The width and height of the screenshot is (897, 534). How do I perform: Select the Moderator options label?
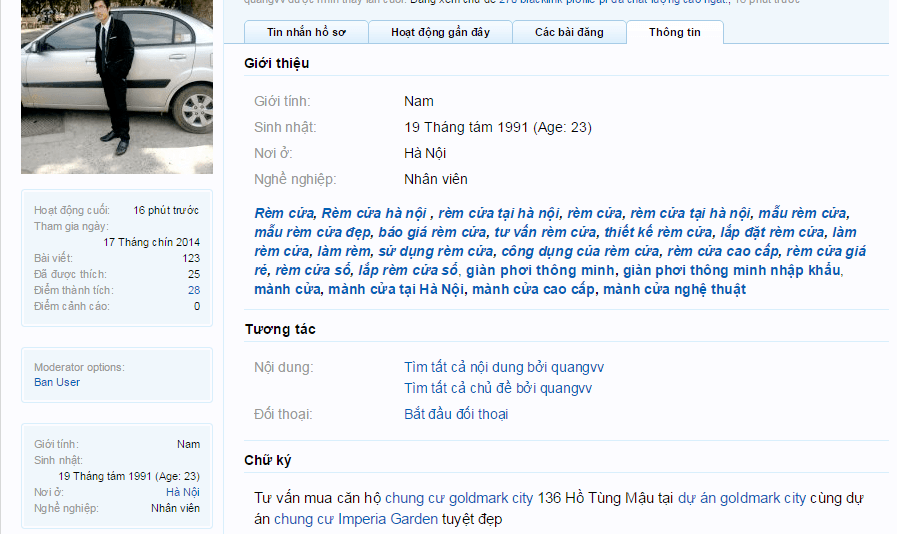pos(79,367)
